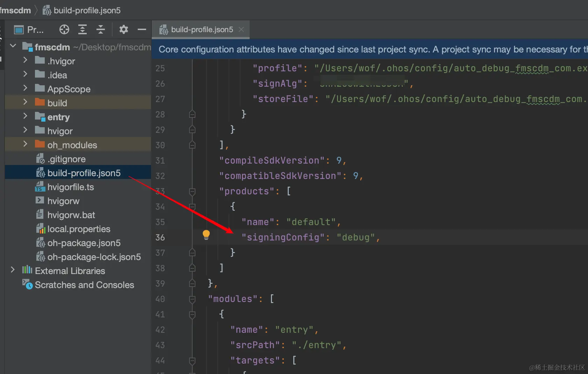Click the .hvigor folder icon
The height and width of the screenshot is (374, 588).
tap(40, 60)
